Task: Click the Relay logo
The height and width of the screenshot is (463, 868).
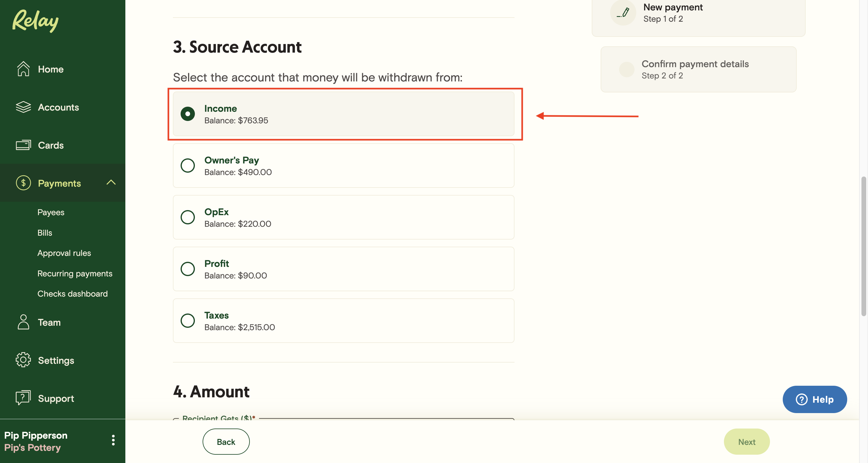Action: click(35, 21)
